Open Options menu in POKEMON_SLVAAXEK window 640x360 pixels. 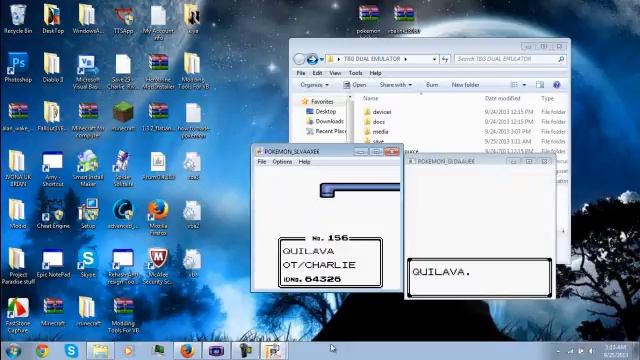point(282,162)
